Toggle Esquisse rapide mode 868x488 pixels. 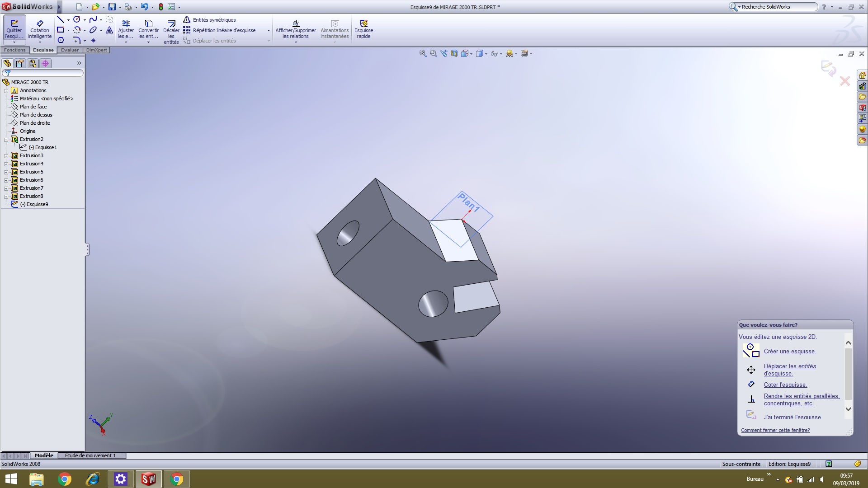click(x=363, y=29)
